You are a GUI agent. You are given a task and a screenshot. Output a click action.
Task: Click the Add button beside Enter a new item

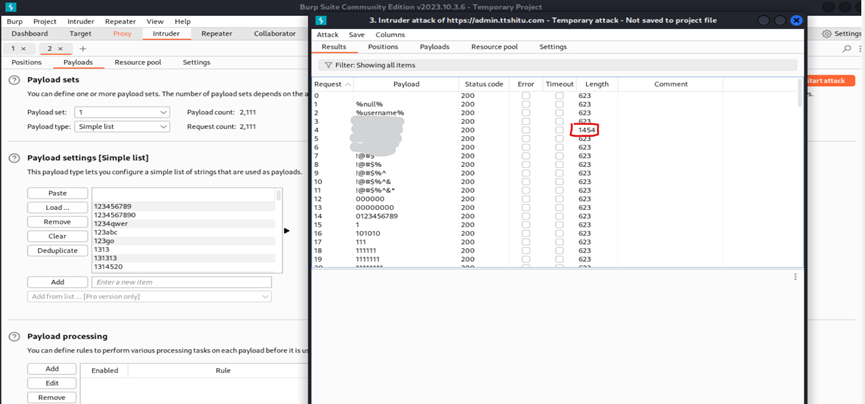57,282
